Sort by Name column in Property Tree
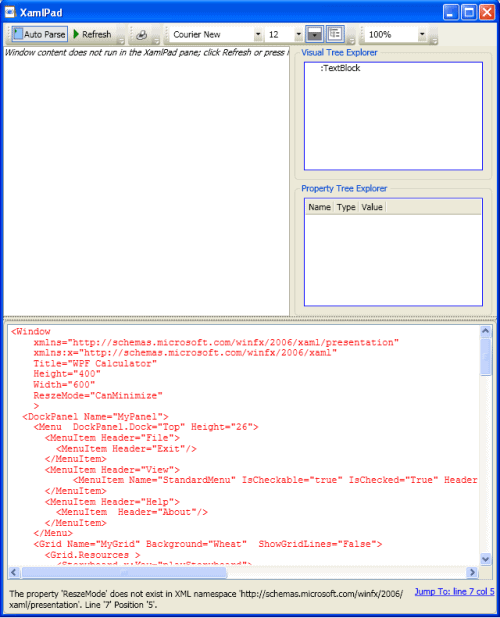Screen dimensions: 500x618 click(x=319, y=207)
